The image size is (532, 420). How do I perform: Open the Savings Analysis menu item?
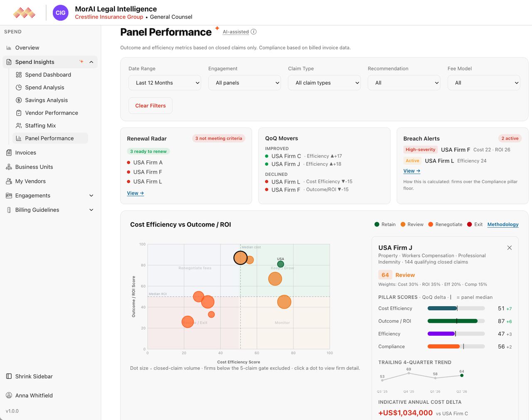tap(46, 100)
